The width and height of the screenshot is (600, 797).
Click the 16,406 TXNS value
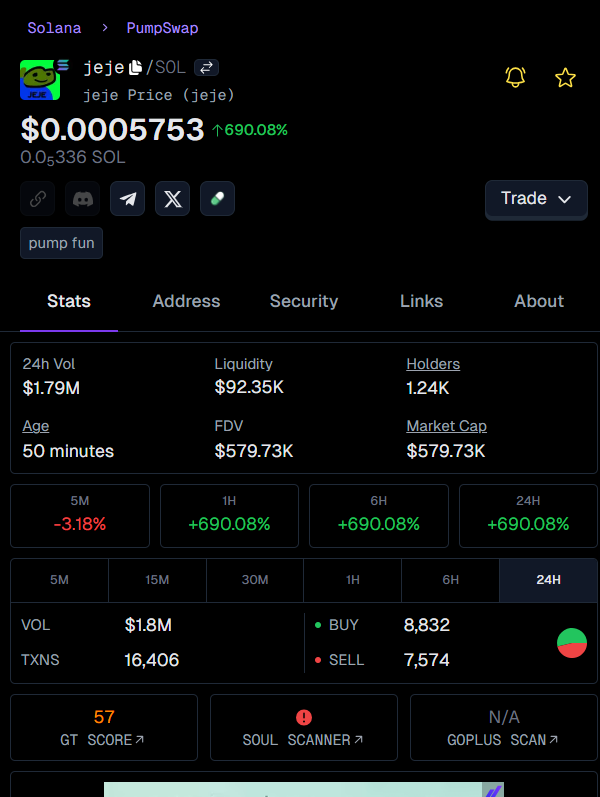[152, 660]
